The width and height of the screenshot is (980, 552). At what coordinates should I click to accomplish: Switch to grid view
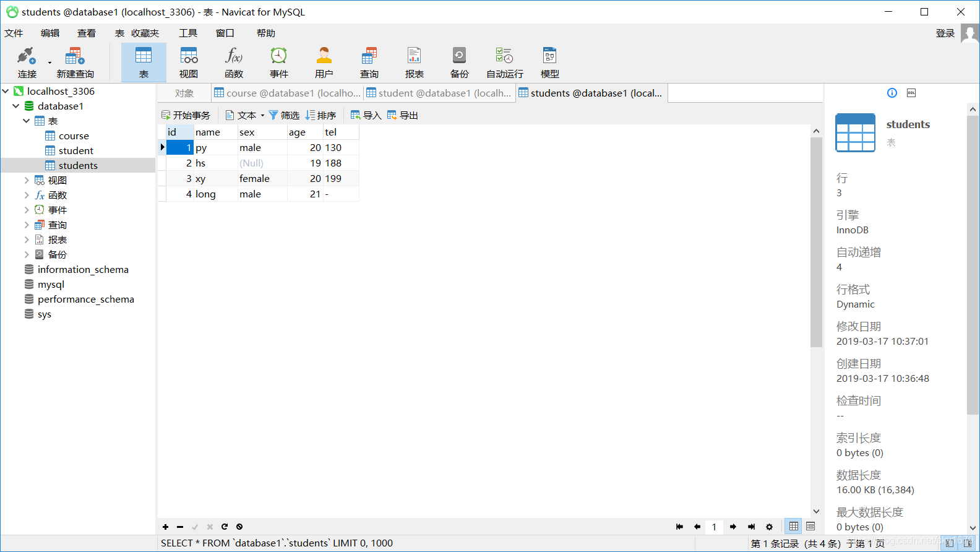[x=794, y=526]
